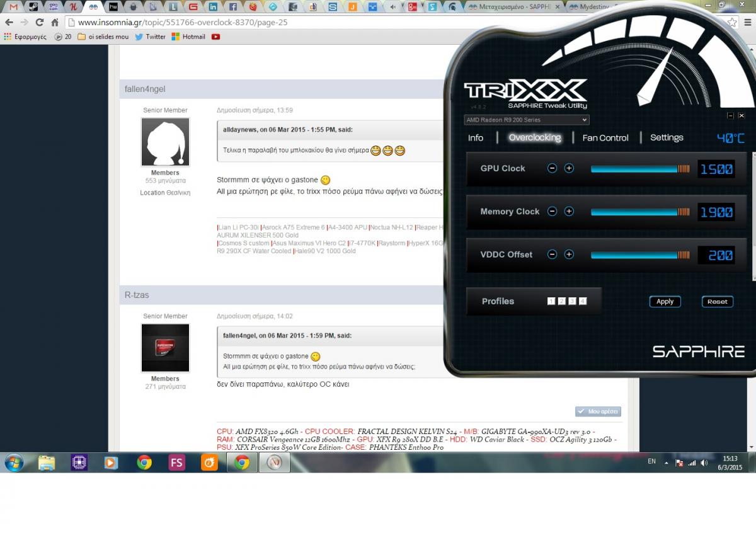Open the FS application on the taskbar

click(176, 463)
